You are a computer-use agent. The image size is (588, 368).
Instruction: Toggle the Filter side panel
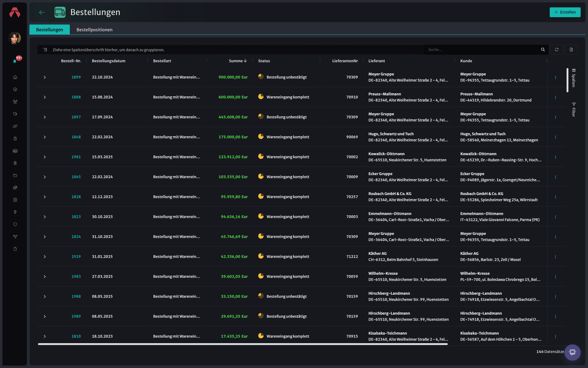pyautogui.click(x=574, y=109)
